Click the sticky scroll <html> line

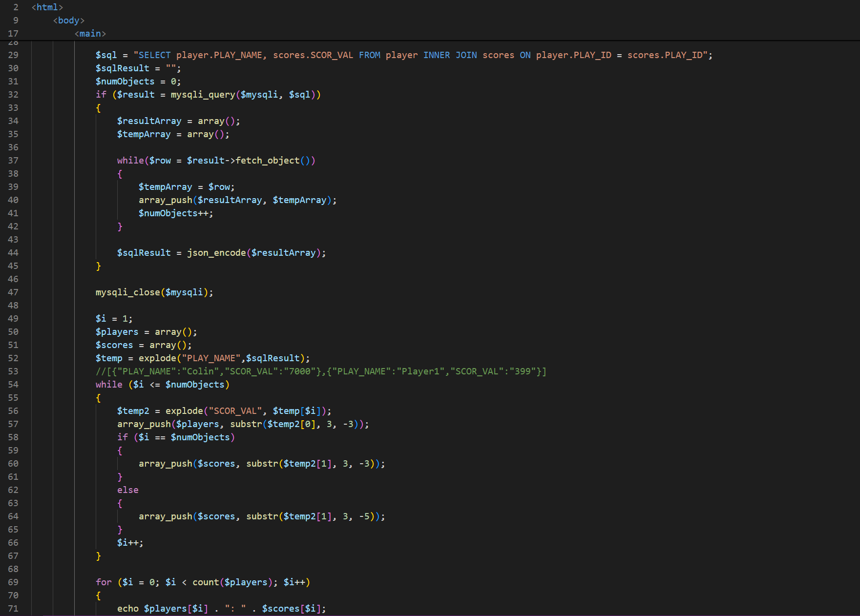click(x=47, y=7)
